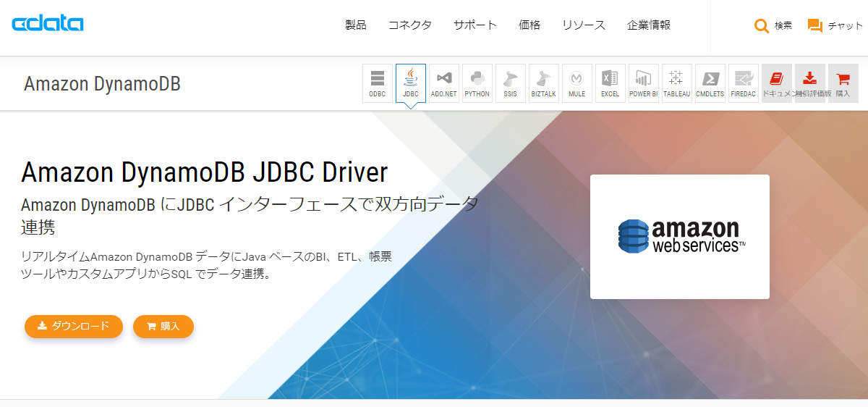Click the Amazon DynamoDB page title
The image size is (868, 407).
[102, 84]
